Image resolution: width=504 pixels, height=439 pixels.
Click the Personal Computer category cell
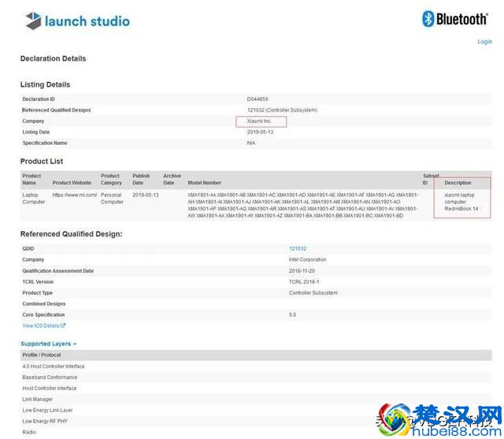(112, 199)
